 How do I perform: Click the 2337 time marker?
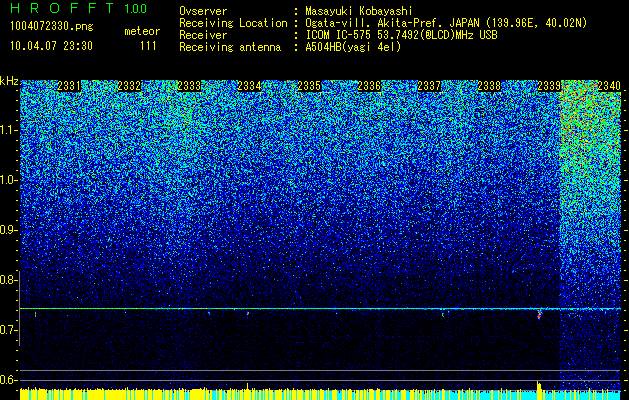pos(429,86)
